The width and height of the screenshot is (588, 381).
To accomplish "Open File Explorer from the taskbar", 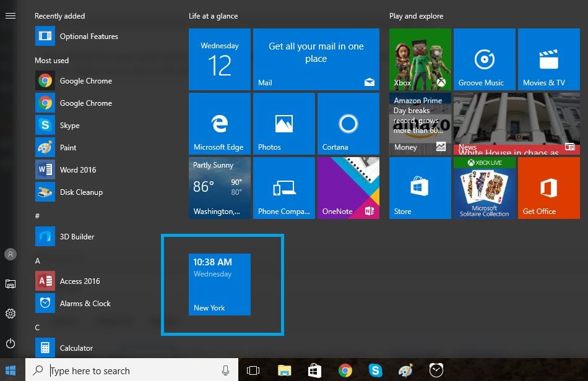I will point(285,370).
